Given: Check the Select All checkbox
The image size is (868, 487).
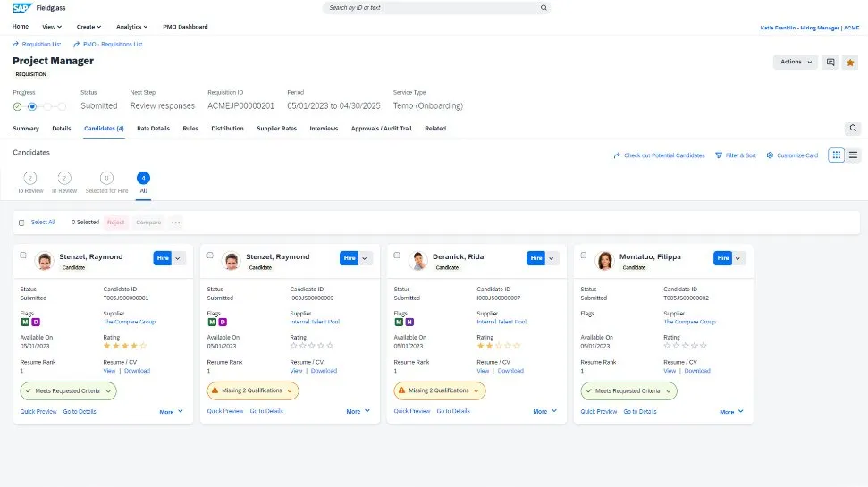Looking at the screenshot, I should [x=22, y=223].
